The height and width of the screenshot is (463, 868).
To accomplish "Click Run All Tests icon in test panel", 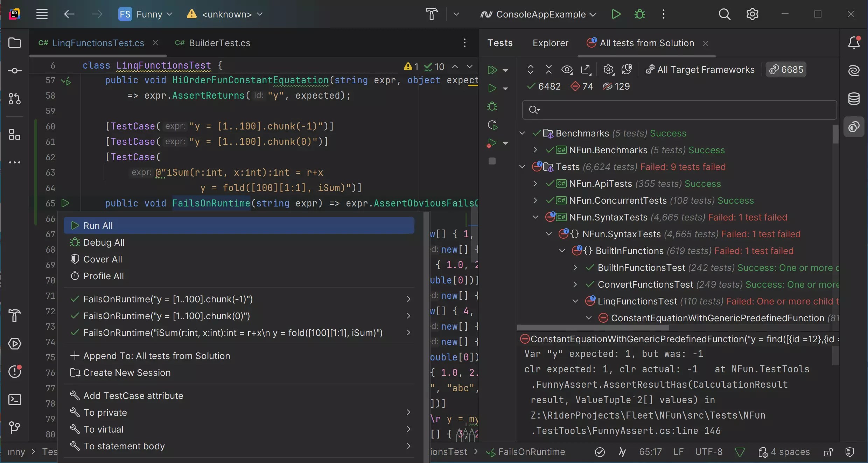I will coord(492,70).
